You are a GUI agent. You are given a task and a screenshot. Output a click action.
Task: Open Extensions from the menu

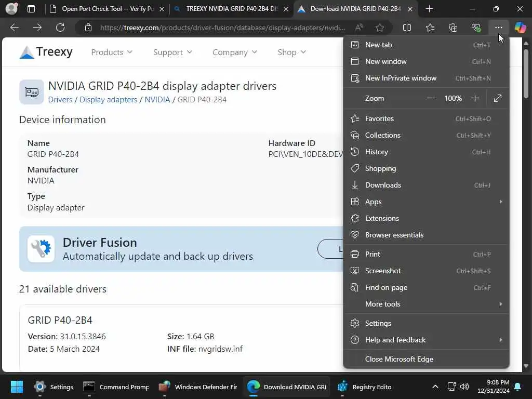pos(426,219)
